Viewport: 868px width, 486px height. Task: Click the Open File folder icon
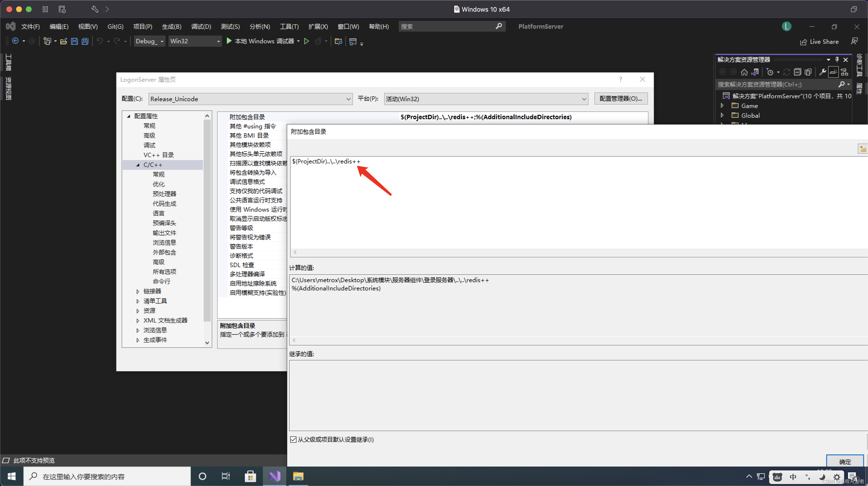63,41
